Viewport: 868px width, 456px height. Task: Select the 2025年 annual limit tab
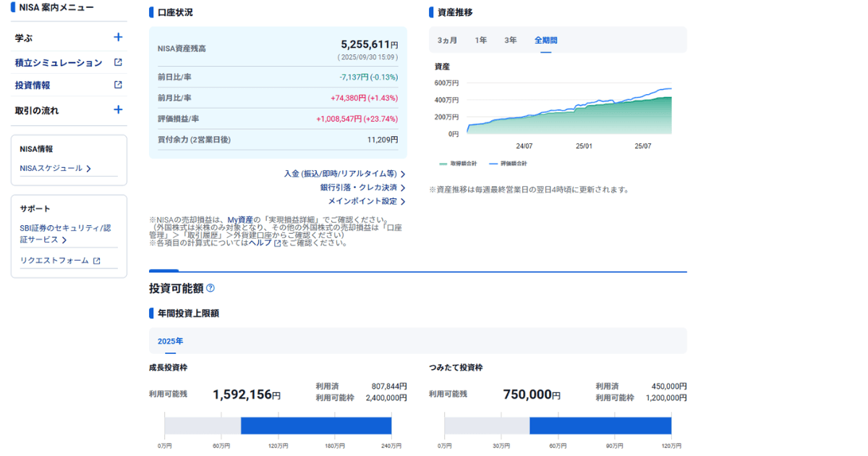point(171,341)
